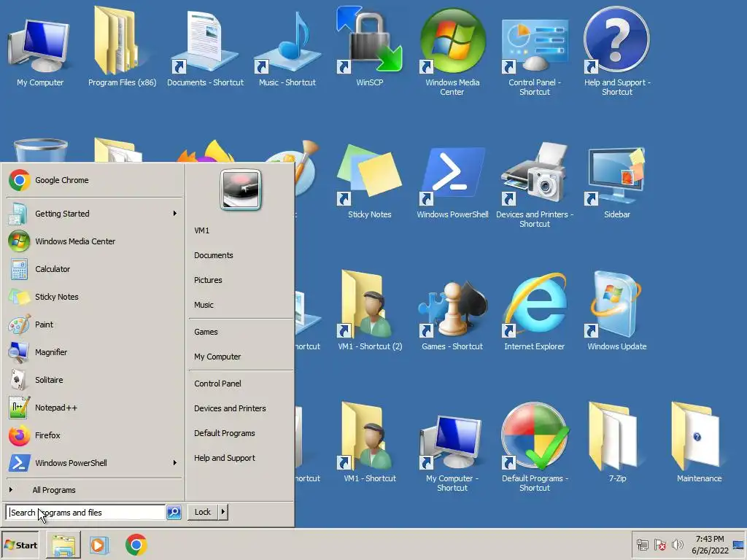Open Google Chrome taskbar icon

tap(136, 545)
